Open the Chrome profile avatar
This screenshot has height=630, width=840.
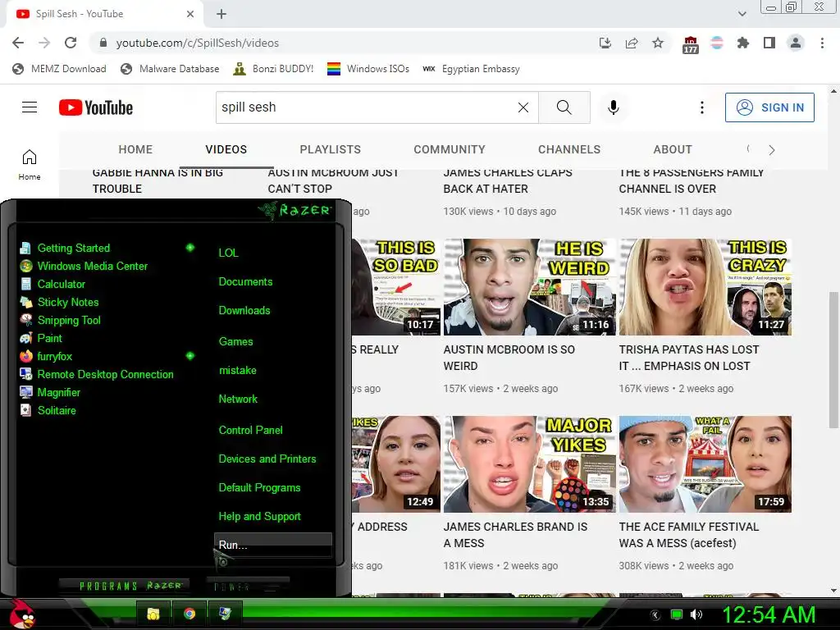pos(796,43)
